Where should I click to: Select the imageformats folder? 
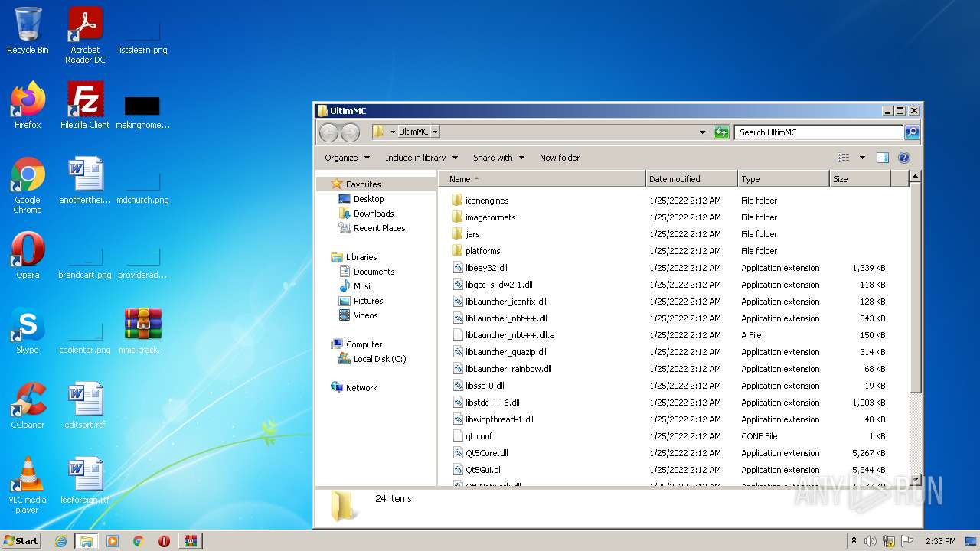point(490,217)
